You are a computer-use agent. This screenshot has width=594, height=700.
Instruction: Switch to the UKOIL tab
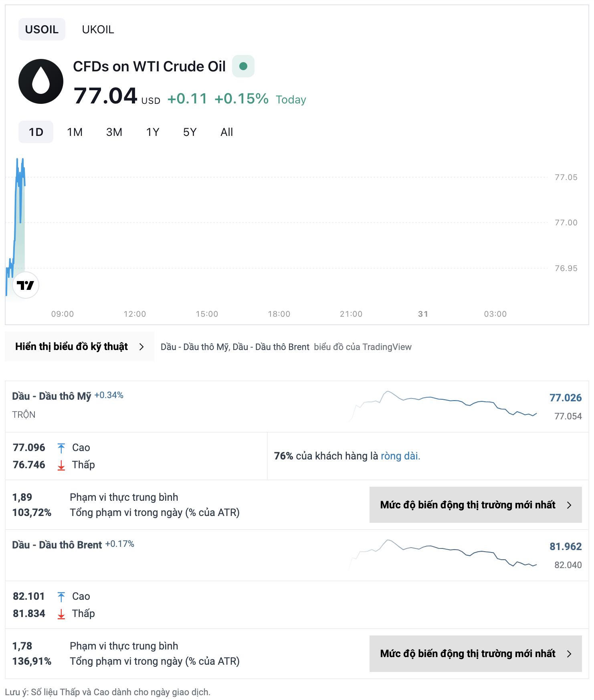tap(98, 29)
